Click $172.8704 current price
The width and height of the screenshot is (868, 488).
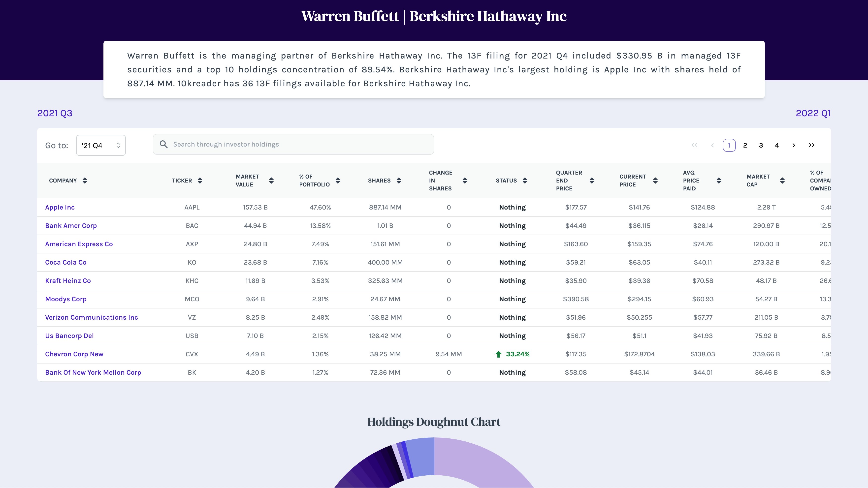(639, 354)
